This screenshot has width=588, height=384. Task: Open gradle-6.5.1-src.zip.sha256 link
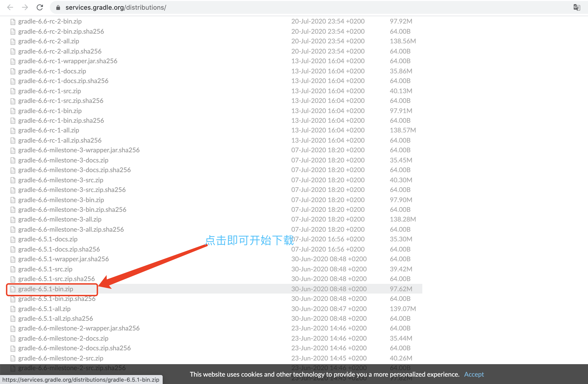click(x=57, y=279)
